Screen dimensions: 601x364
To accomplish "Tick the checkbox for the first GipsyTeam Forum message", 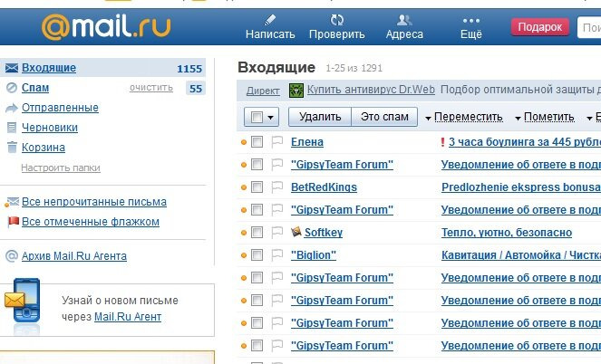I will (257, 165).
